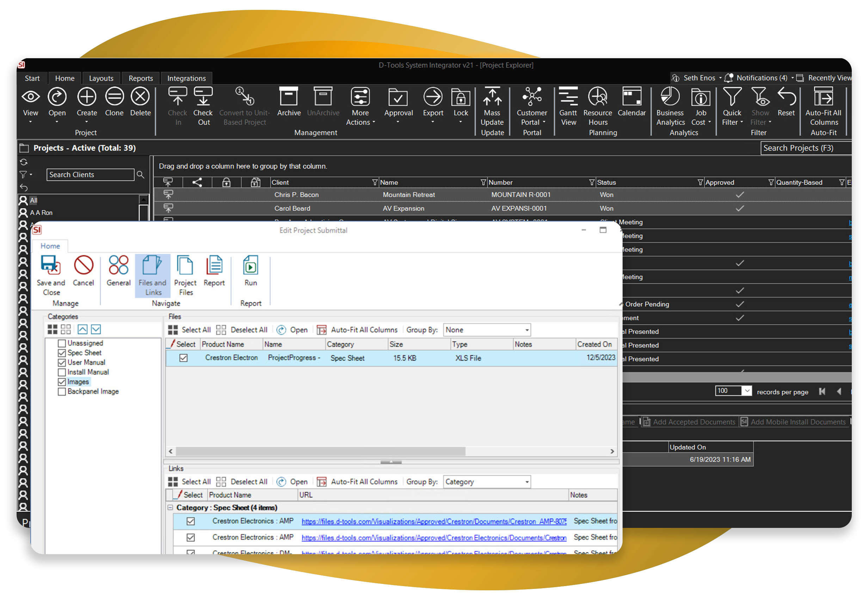Open Files and Links navigation
The height and width of the screenshot is (603, 868).
pyautogui.click(x=152, y=275)
